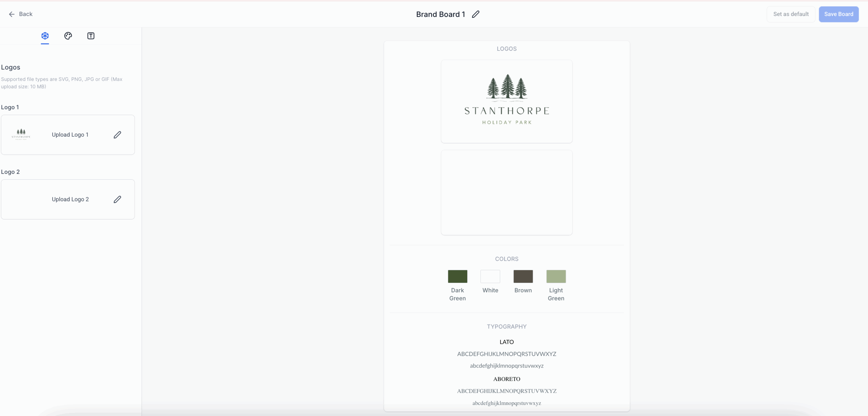Switch to the Typography tab icon
Screen dimensions: 868x416
pos(91,36)
